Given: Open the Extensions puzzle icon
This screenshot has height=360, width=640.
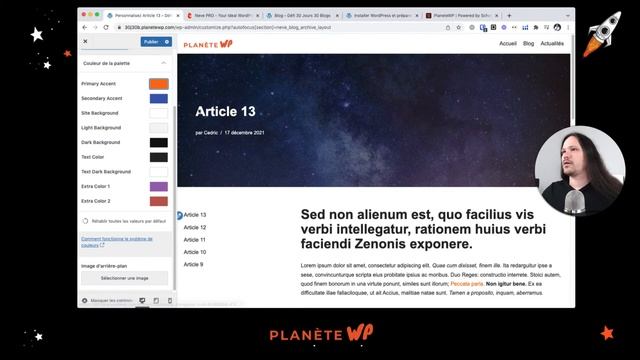Looking at the screenshot, I should [x=536, y=27].
